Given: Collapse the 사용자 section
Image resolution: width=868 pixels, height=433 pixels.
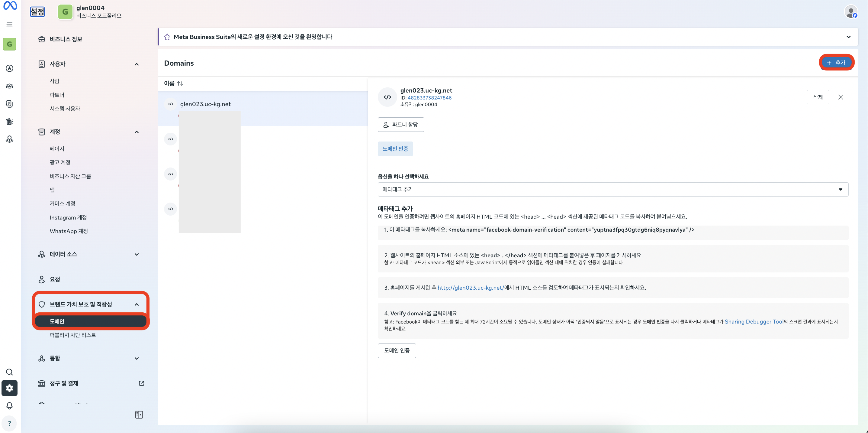Looking at the screenshot, I should [137, 64].
